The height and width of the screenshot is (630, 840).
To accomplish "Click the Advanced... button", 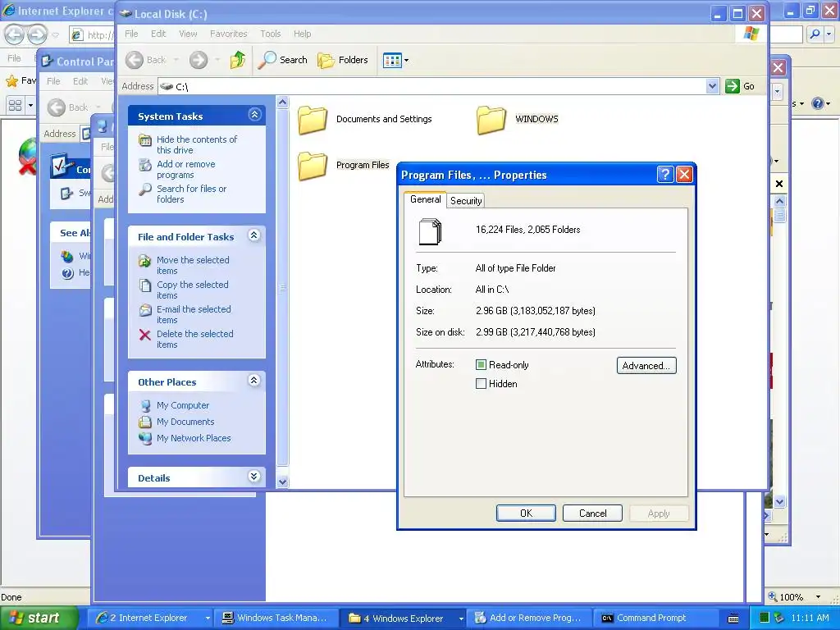I will point(646,366).
